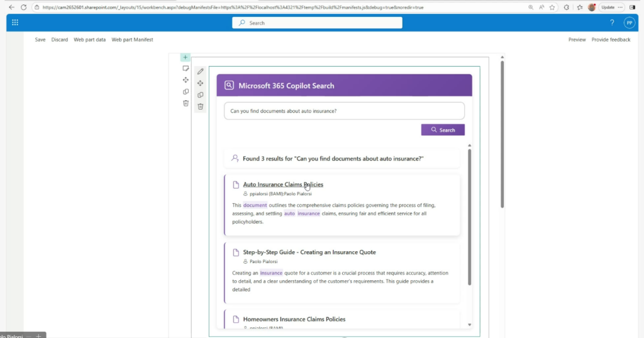Open the browser extensions icon

click(567, 8)
